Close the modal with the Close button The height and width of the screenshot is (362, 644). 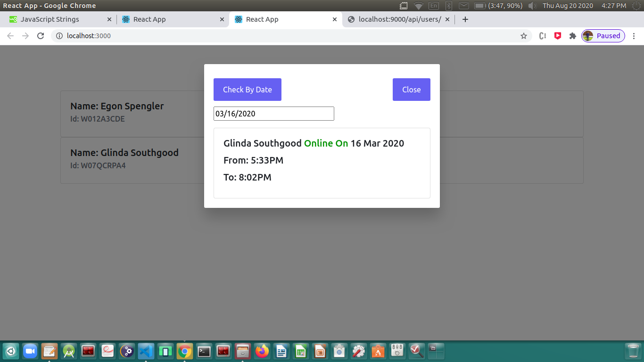pyautogui.click(x=412, y=90)
